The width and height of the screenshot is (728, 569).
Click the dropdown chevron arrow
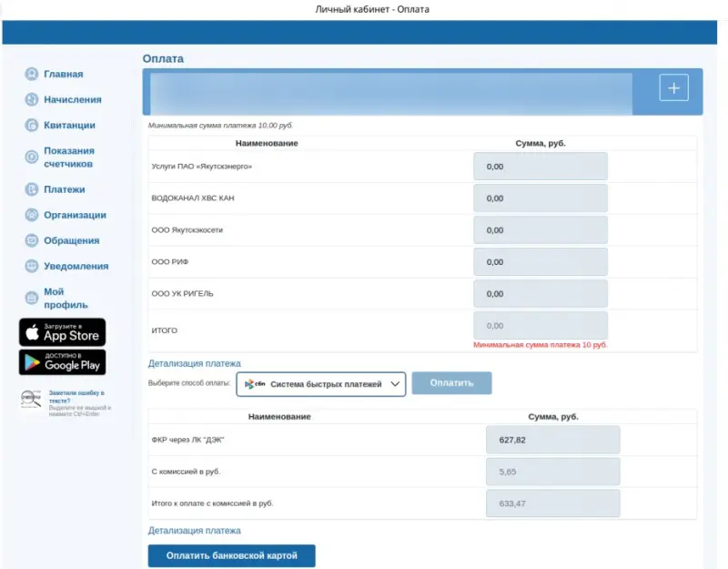click(x=395, y=384)
